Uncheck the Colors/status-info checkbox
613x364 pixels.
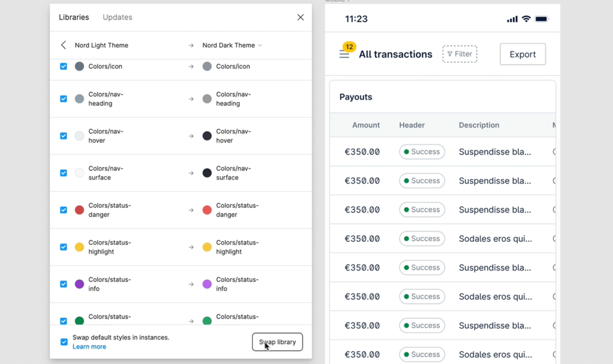(63, 284)
